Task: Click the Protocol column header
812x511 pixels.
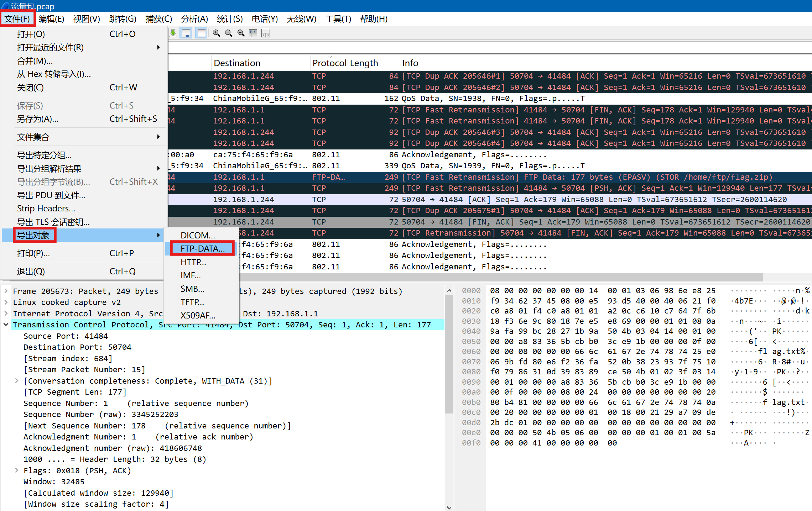Action: (328, 63)
